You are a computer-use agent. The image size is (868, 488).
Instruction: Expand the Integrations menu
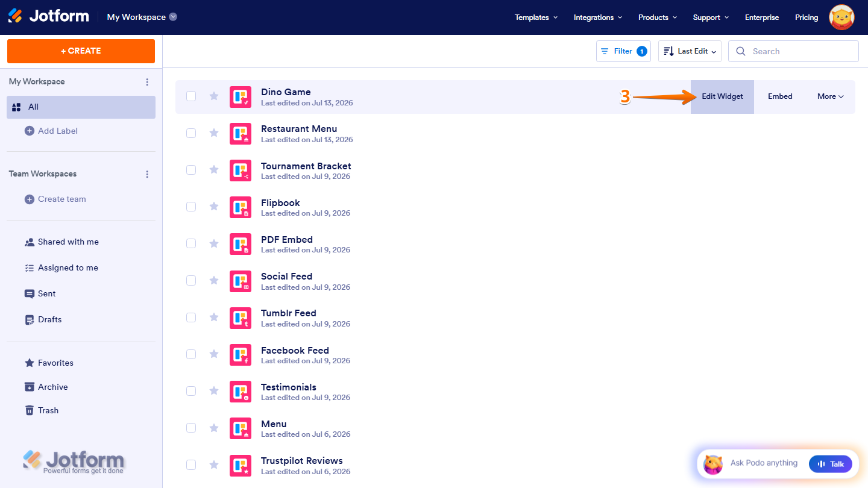(x=598, y=17)
